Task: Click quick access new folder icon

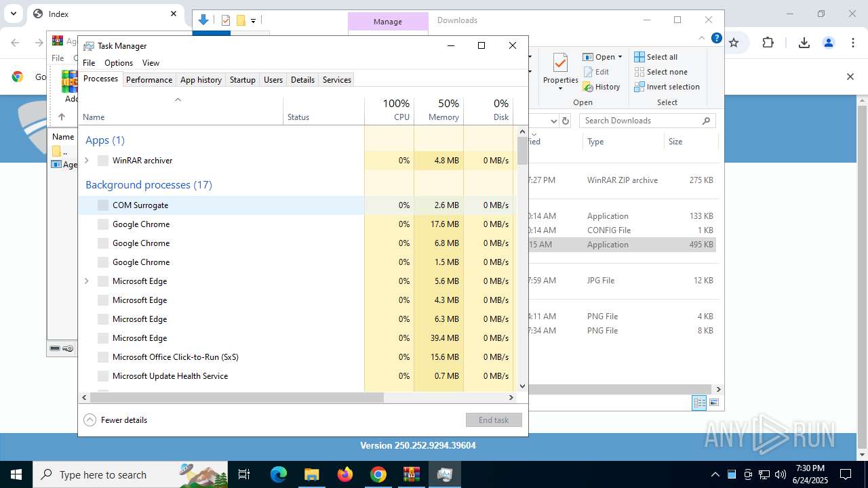Action: click(240, 20)
